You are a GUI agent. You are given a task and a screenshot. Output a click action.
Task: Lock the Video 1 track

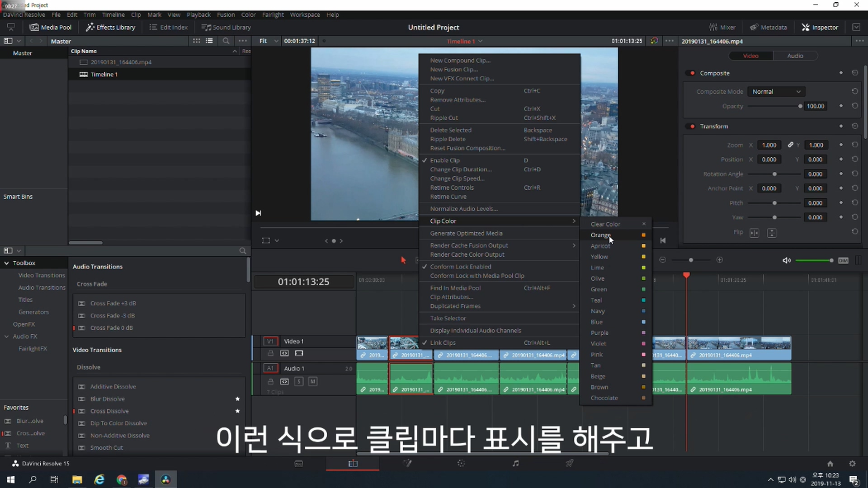tap(270, 353)
